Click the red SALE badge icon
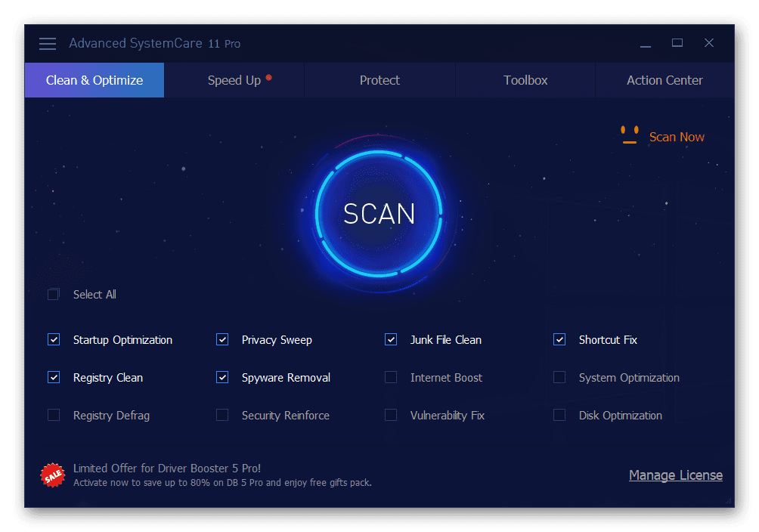The height and width of the screenshot is (532, 759). click(53, 475)
